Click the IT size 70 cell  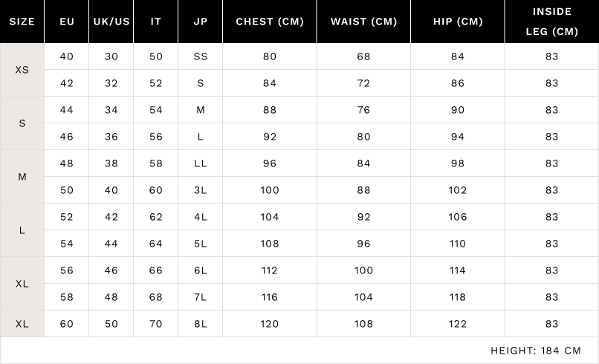pyautogui.click(x=156, y=324)
